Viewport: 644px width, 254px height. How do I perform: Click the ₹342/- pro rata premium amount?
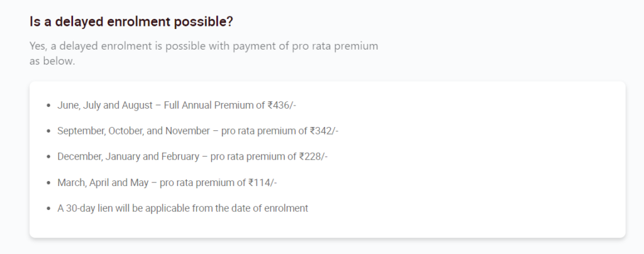(x=324, y=131)
